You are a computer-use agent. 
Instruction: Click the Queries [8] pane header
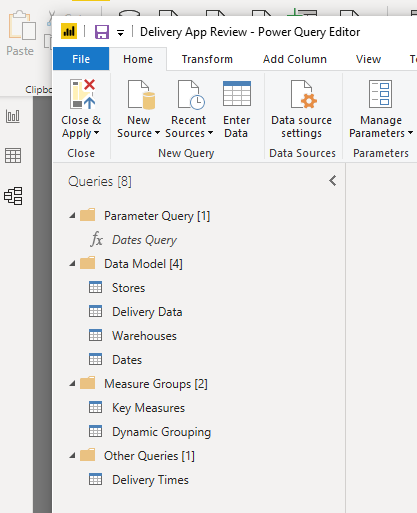(x=100, y=181)
